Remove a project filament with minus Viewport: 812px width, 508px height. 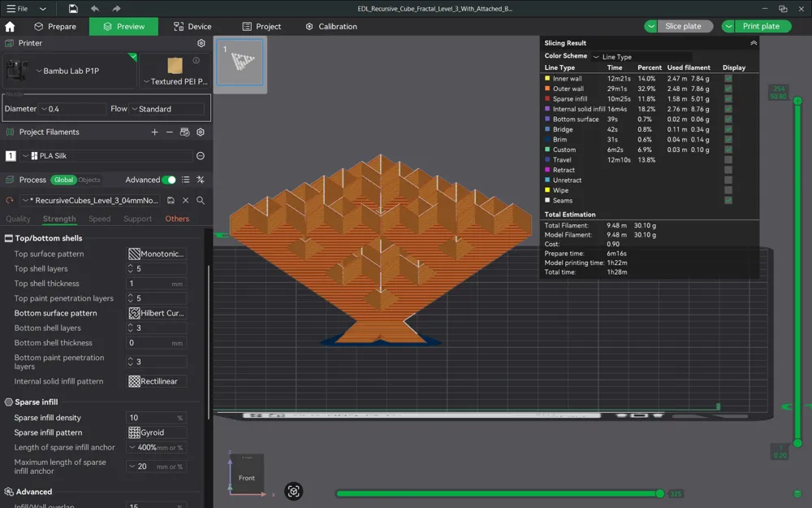pos(170,132)
